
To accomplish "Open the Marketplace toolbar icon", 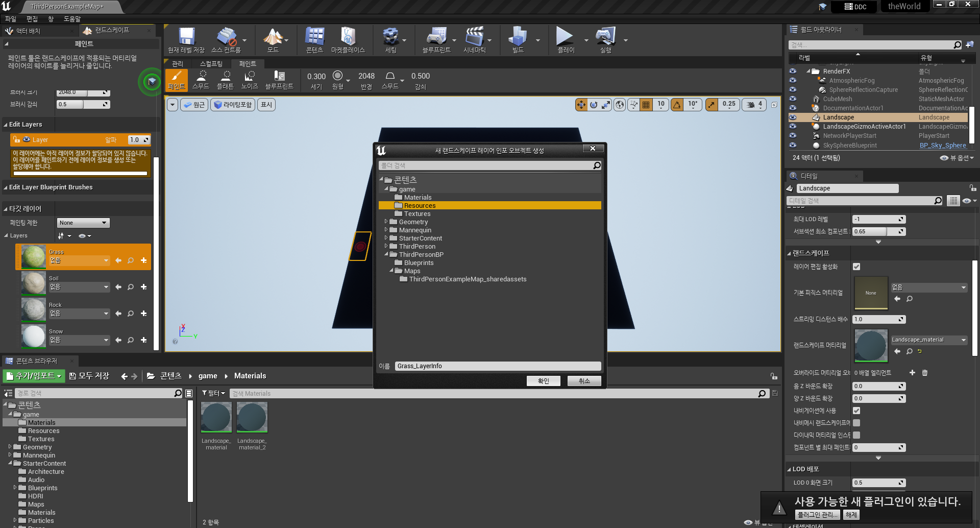I will point(348,40).
